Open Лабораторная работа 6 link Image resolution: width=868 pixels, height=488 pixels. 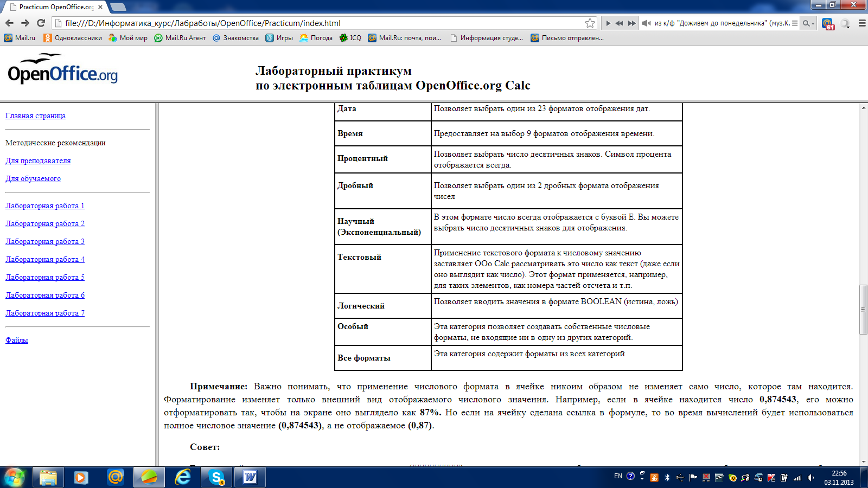coord(45,295)
